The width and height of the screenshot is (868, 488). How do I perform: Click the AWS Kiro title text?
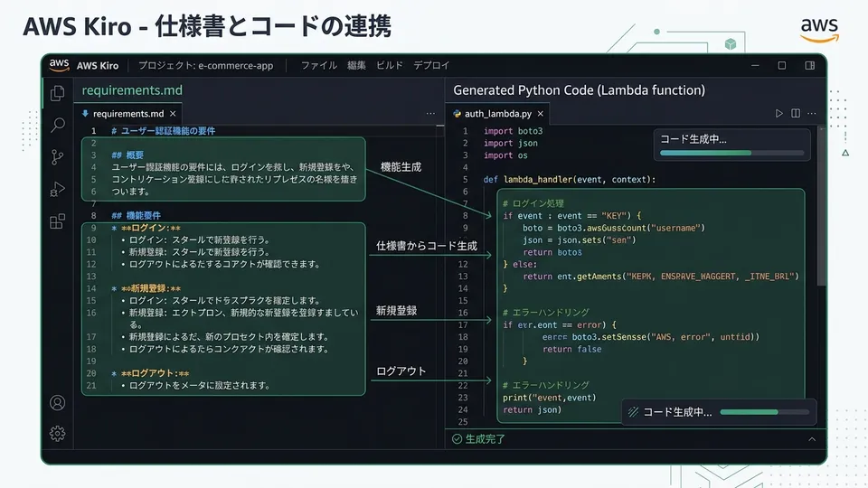[98, 65]
